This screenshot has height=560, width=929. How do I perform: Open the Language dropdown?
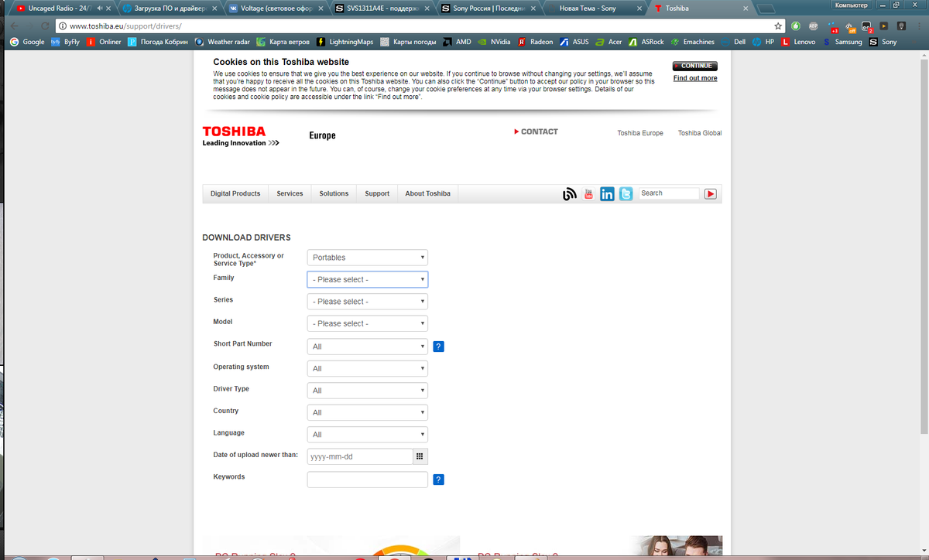368,435
